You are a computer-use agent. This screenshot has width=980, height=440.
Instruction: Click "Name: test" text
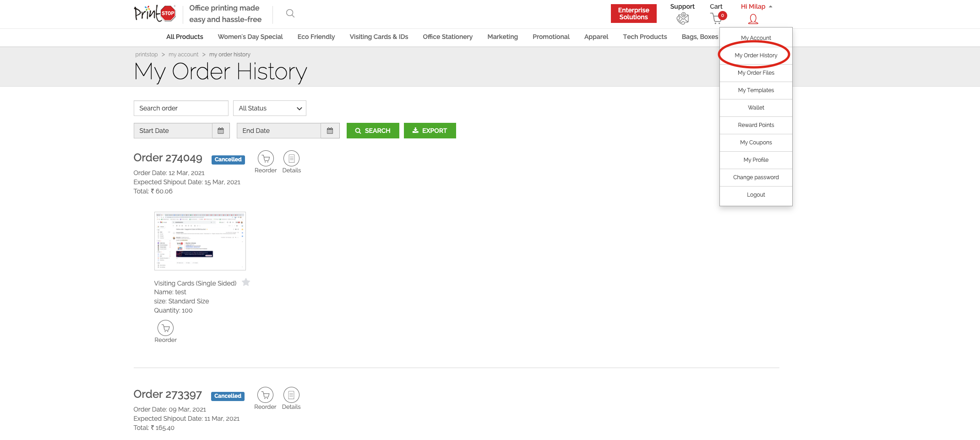pyautogui.click(x=170, y=292)
